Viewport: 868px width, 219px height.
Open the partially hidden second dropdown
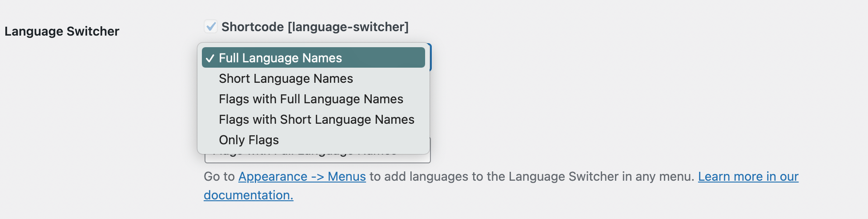[x=317, y=158]
